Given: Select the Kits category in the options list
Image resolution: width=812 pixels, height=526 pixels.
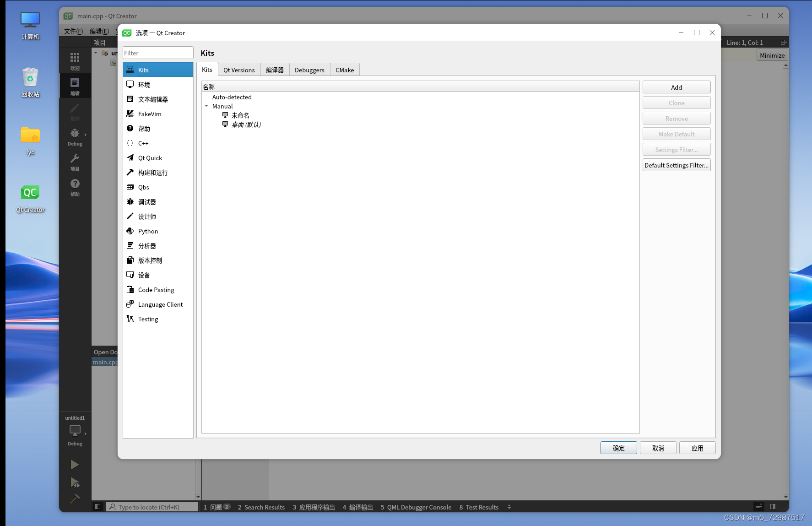Looking at the screenshot, I should [158, 70].
